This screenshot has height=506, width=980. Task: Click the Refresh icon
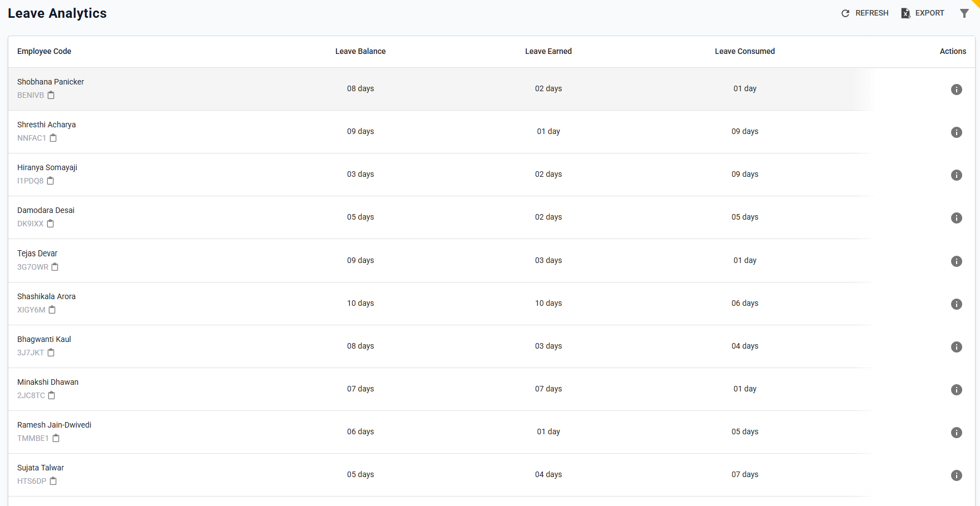[x=845, y=13]
